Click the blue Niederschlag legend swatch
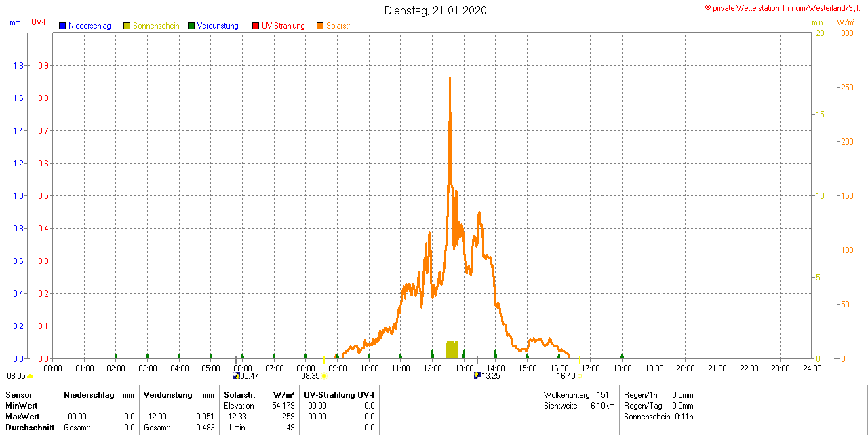This screenshot has width=868, height=435. pos(62,26)
